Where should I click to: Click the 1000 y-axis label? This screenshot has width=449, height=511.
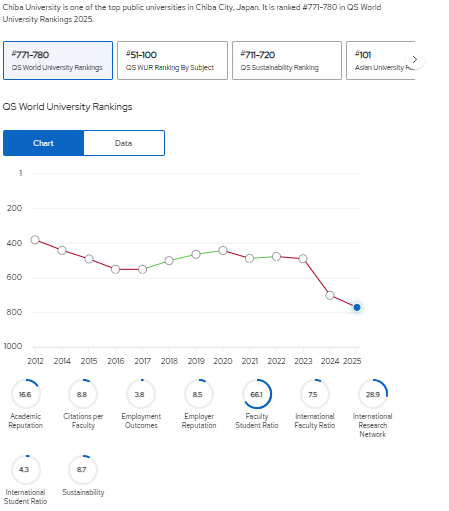coord(13,346)
